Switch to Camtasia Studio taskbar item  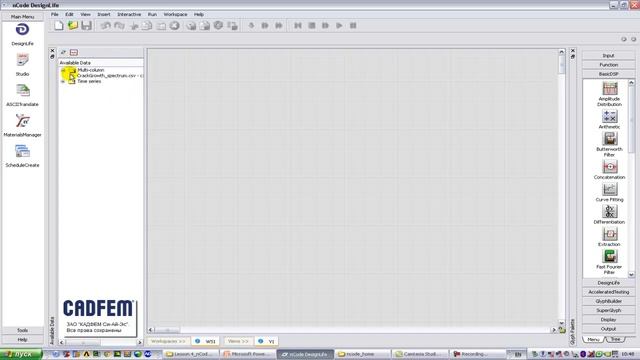(419, 354)
